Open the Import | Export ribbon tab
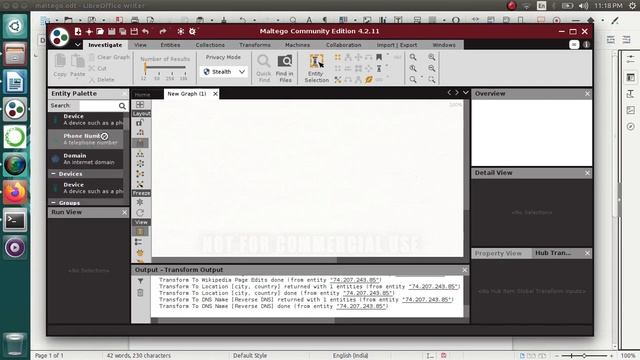The width and height of the screenshot is (640, 360). click(397, 45)
